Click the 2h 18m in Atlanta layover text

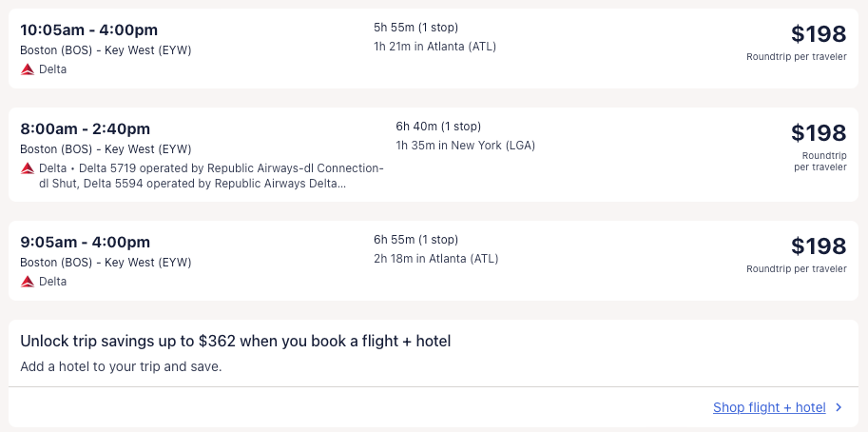pos(435,259)
